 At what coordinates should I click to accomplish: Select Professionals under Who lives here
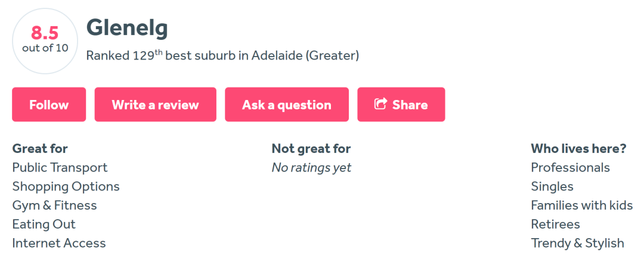click(570, 167)
